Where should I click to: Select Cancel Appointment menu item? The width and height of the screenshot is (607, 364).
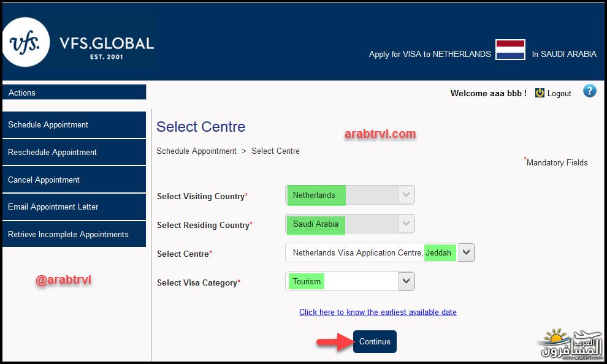tap(74, 180)
